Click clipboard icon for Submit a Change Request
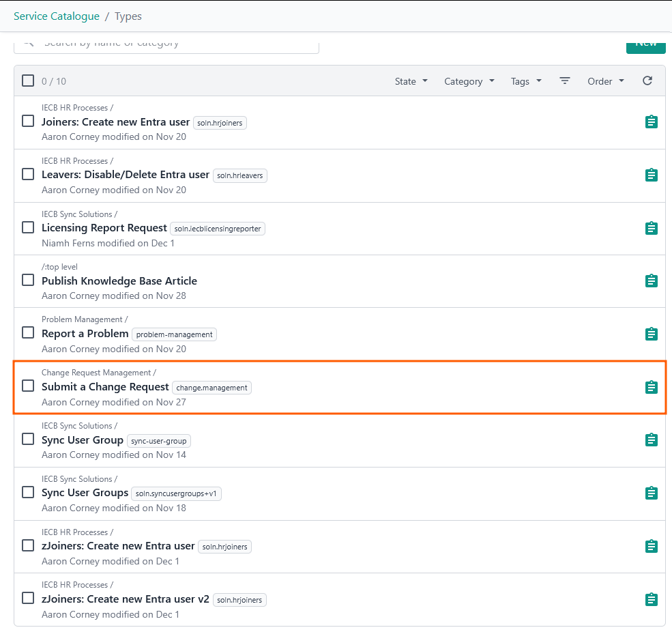Screen dimensions: 672x632 (652, 387)
